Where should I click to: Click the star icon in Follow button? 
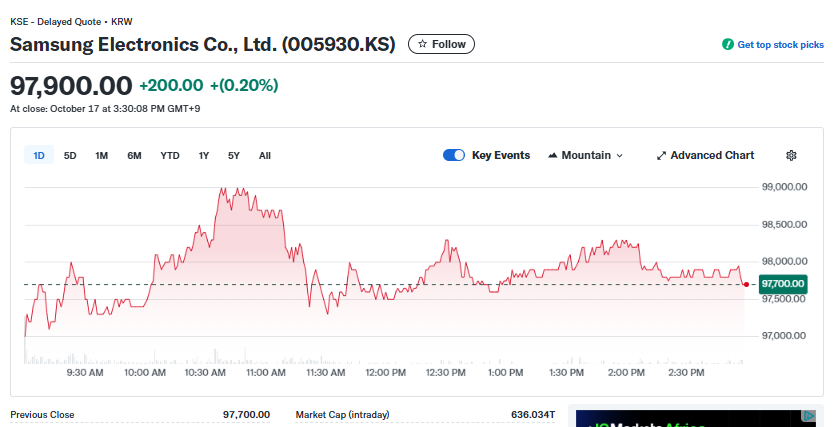(x=423, y=44)
